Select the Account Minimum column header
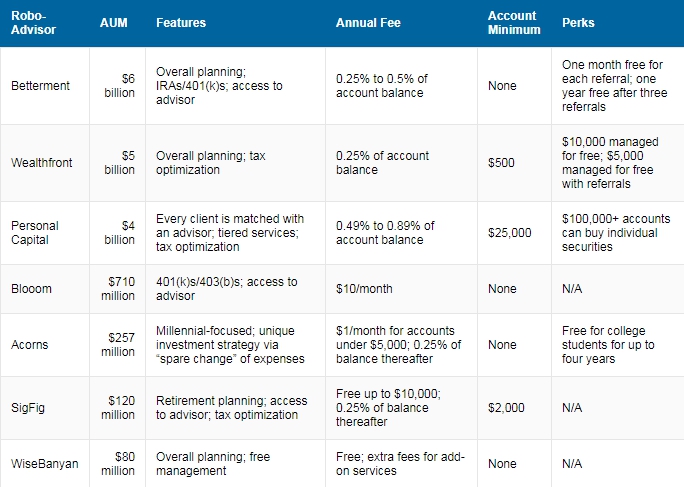Screen dimensions: 684x487 513,22
